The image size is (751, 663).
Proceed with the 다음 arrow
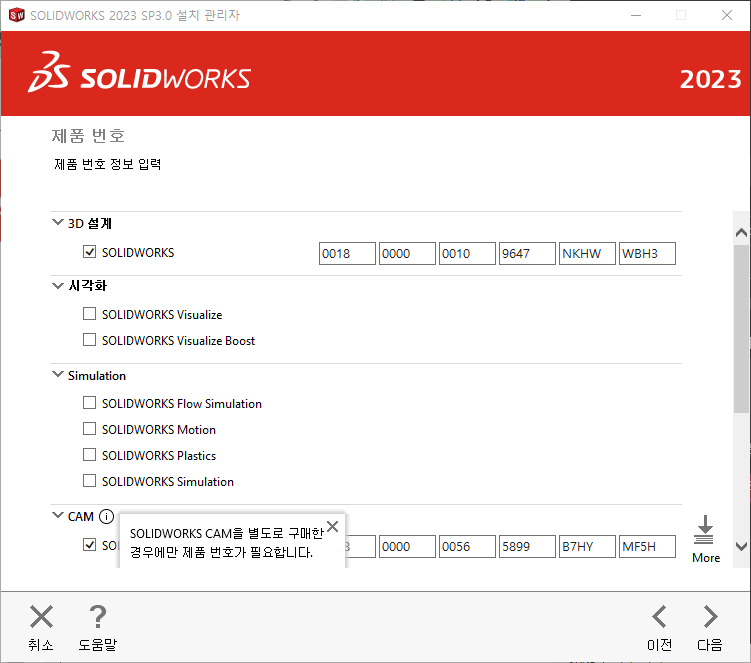click(710, 617)
